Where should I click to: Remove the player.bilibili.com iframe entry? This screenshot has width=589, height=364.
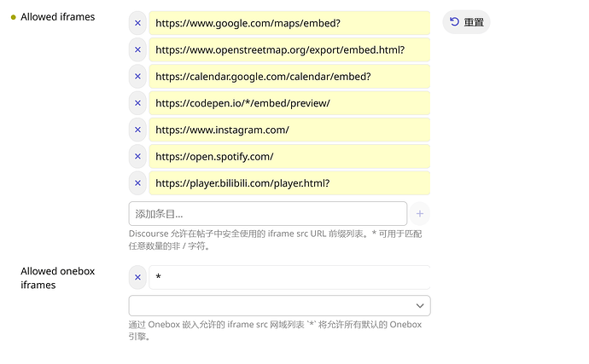tap(137, 182)
